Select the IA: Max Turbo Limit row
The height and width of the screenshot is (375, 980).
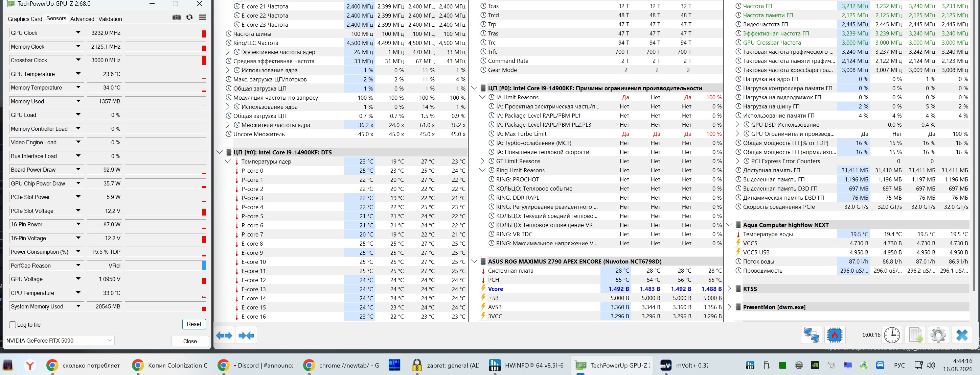(x=605, y=134)
